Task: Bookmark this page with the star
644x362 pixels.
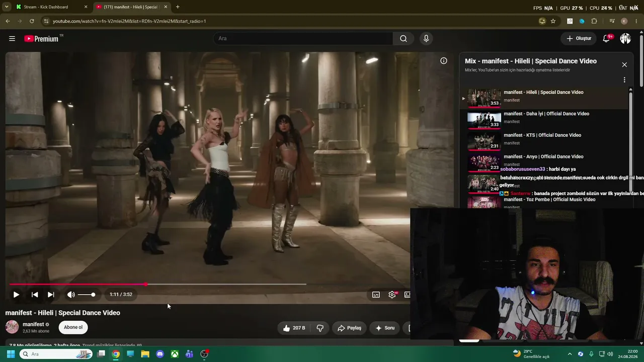Action: (x=553, y=21)
